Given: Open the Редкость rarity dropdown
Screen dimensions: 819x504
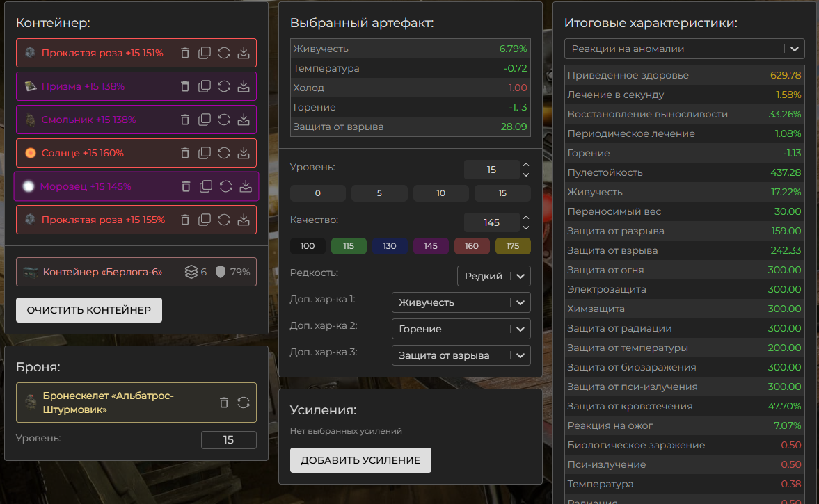Looking at the screenshot, I should pos(494,276).
